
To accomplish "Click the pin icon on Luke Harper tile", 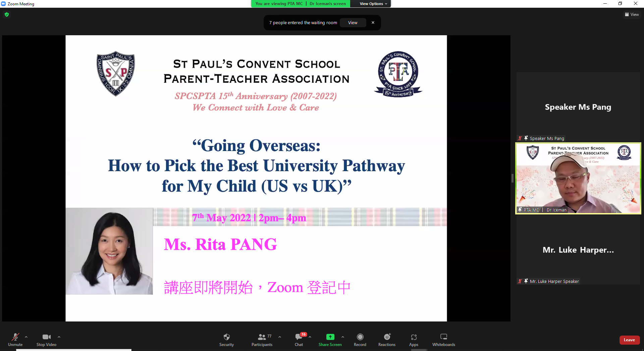I will click(x=526, y=281).
